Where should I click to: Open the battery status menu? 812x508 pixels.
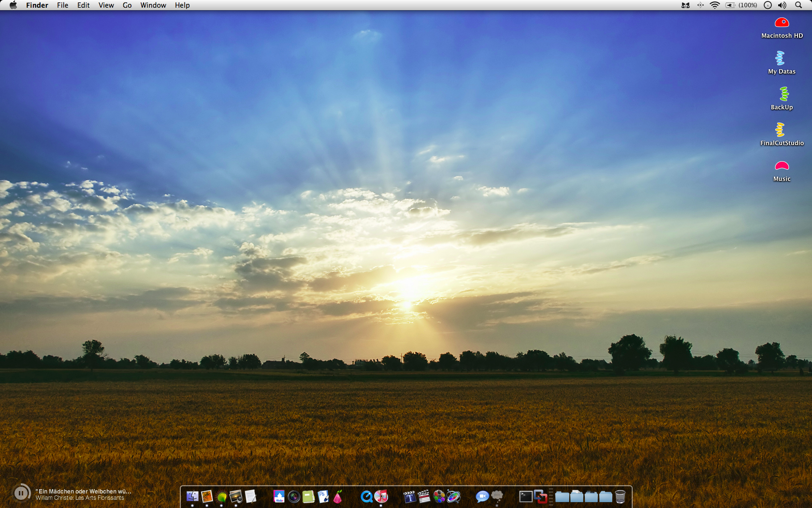pyautogui.click(x=730, y=5)
